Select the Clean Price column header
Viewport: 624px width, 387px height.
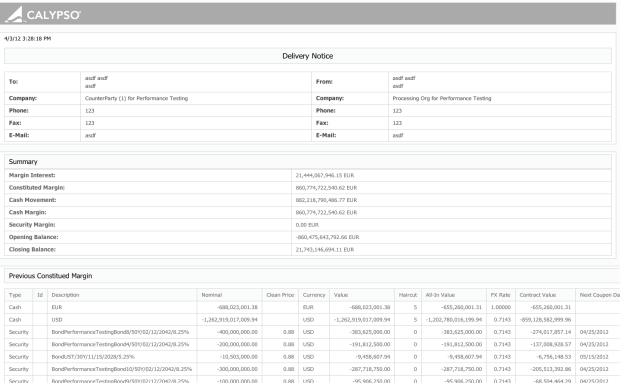pos(280,295)
